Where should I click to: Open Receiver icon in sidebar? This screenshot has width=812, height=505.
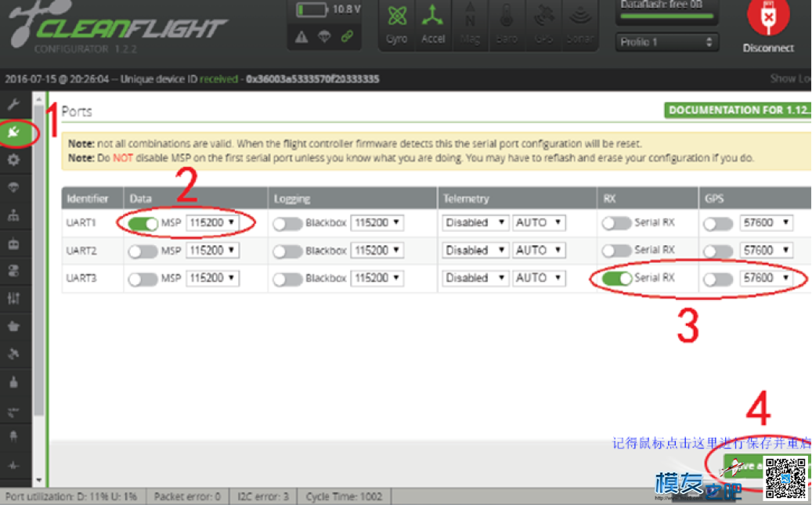pyautogui.click(x=13, y=243)
